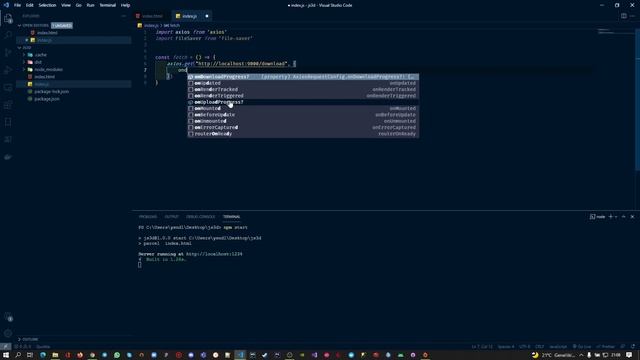Expand the dist folder
Viewport: 640px width, 360px height.
point(38,62)
